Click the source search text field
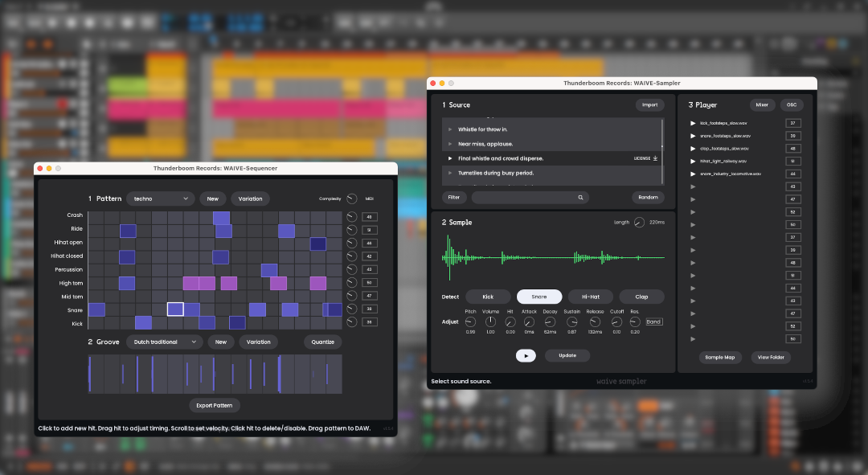This screenshot has width=868, height=475. pyautogui.click(x=522, y=197)
